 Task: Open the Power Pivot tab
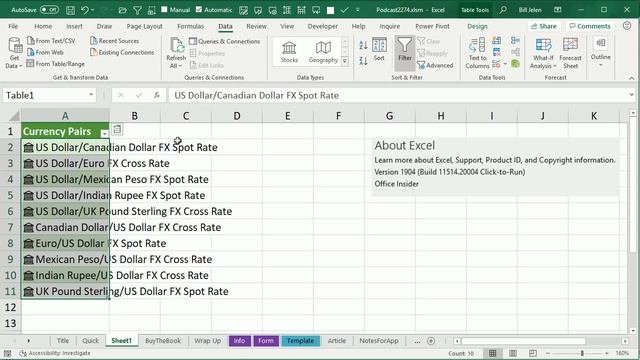coord(432,26)
